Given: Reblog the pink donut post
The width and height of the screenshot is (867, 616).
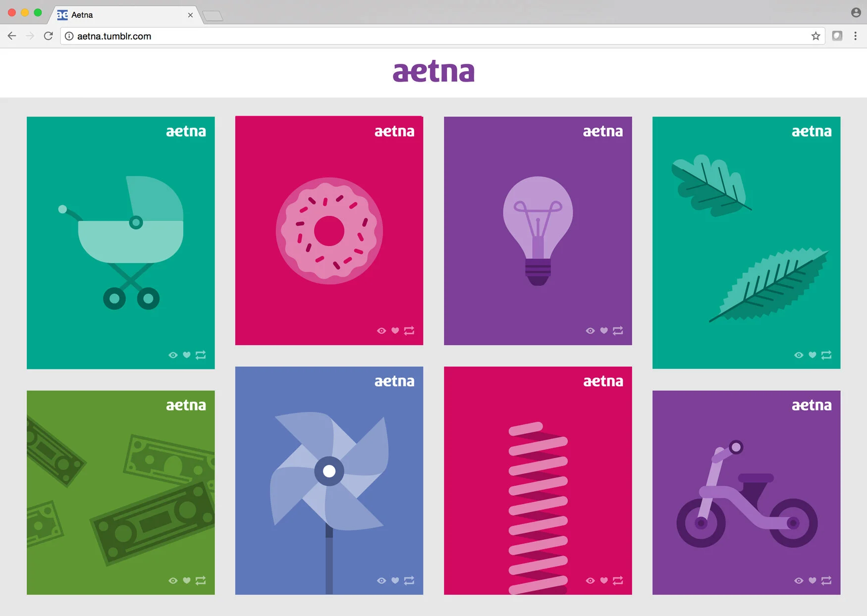Looking at the screenshot, I should pyautogui.click(x=409, y=331).
